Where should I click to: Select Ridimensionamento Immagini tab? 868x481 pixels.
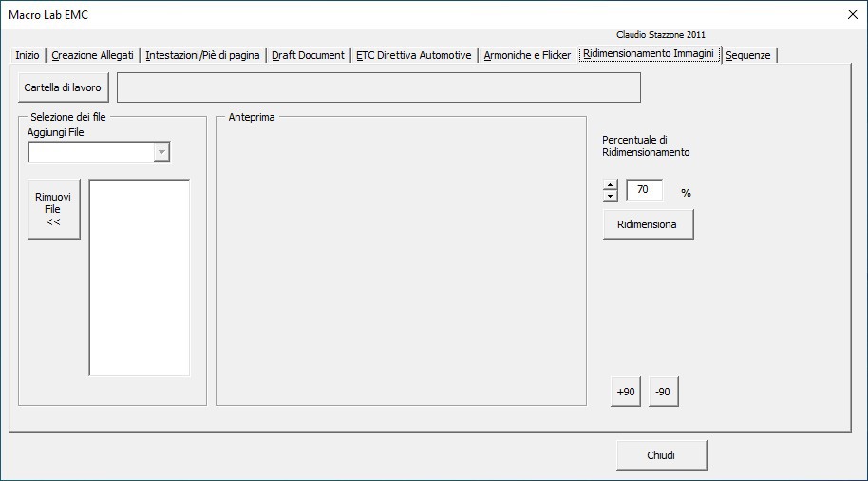649,54
